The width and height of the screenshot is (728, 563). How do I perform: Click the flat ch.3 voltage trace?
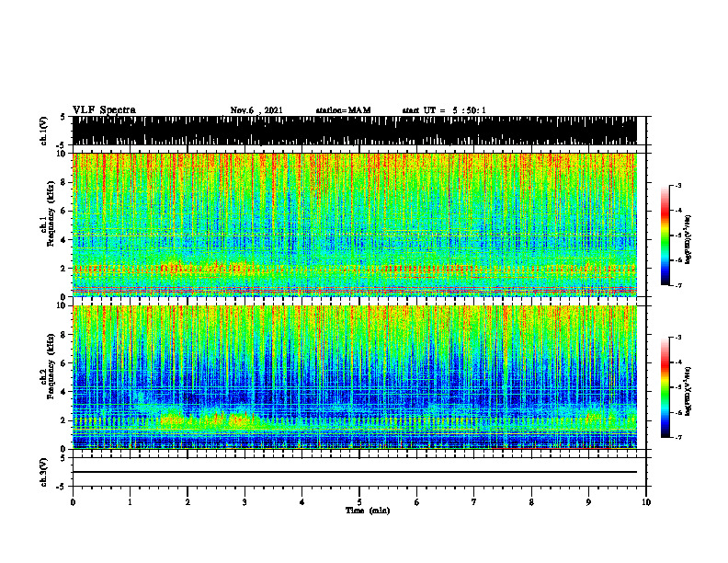pyautogui.click(x=354, y=472)
